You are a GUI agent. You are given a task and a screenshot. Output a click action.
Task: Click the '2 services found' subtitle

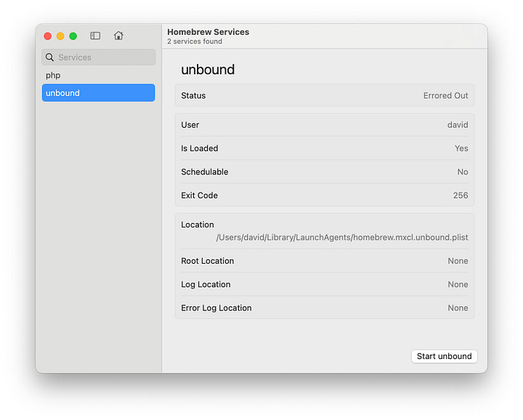195,41
